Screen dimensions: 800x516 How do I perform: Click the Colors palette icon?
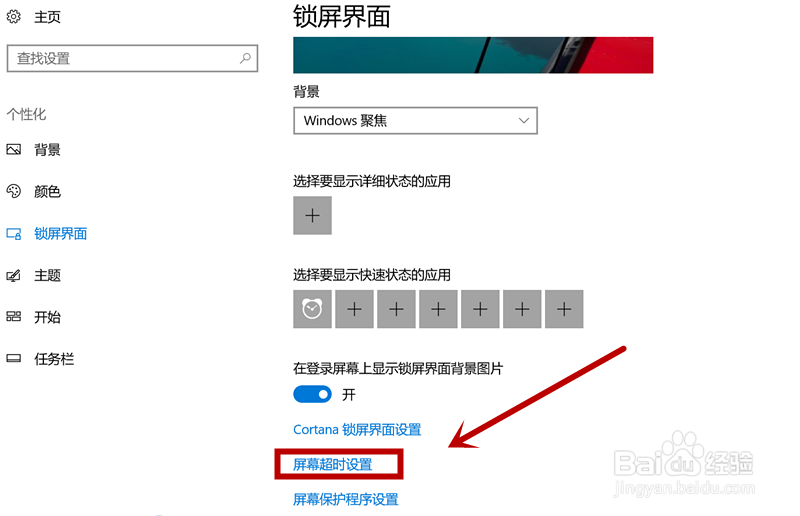pyautogui.click(x=14, y=191)
